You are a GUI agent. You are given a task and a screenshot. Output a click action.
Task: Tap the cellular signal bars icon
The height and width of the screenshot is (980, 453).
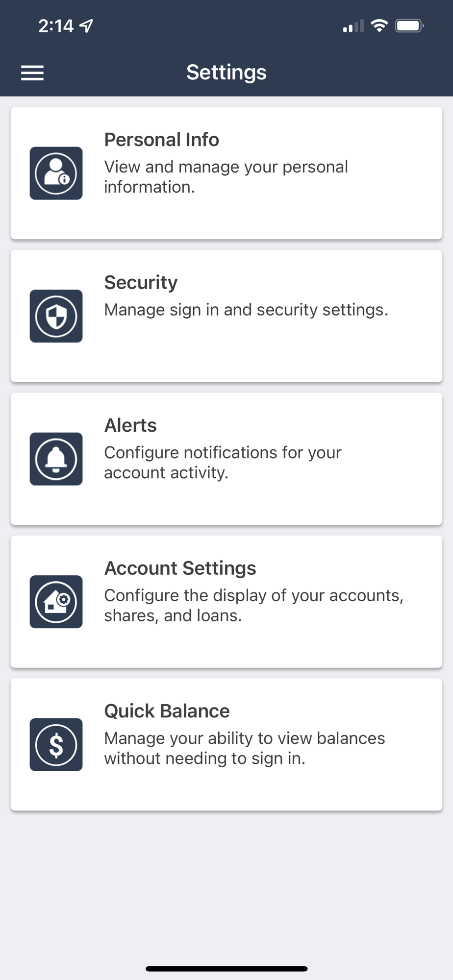point(353,26)
